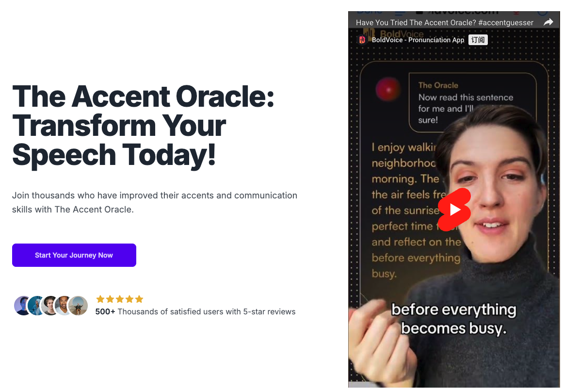This screenshot has height=392, width=563.
Task: Click the Join thousands description paragraph
Action: (155, 202)
